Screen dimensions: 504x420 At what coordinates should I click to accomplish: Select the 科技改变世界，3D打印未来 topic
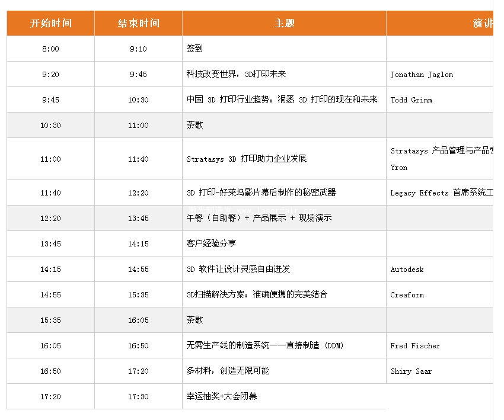[x=236, y=75]
